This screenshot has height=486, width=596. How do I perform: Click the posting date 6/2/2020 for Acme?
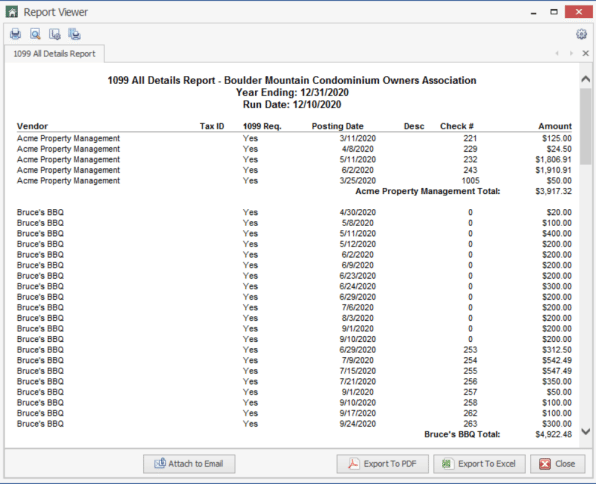[x=357, y=170]
